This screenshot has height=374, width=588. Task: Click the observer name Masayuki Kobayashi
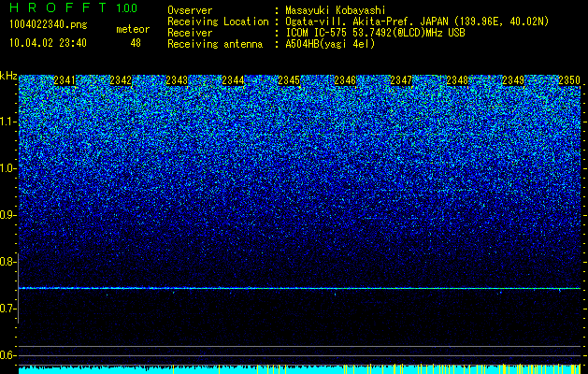coord(336,10)
